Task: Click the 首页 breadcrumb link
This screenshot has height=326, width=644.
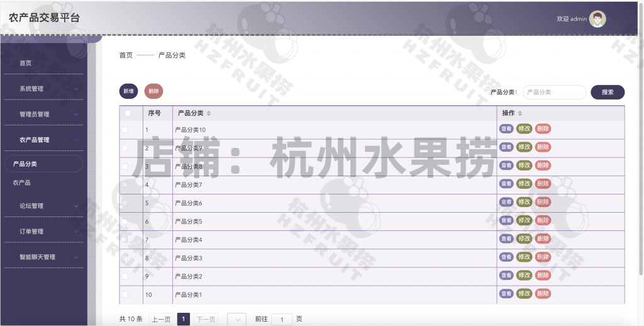Action: click(126, 55)
